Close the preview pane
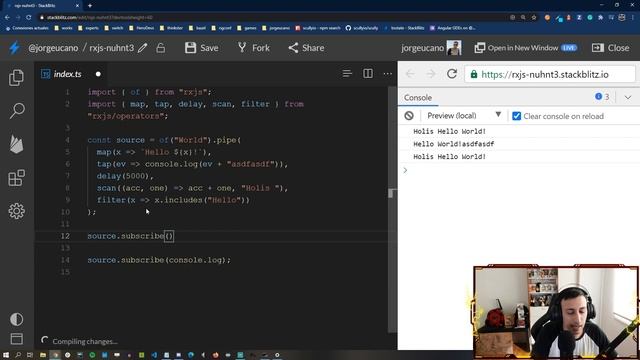 [x=610, y=48]
